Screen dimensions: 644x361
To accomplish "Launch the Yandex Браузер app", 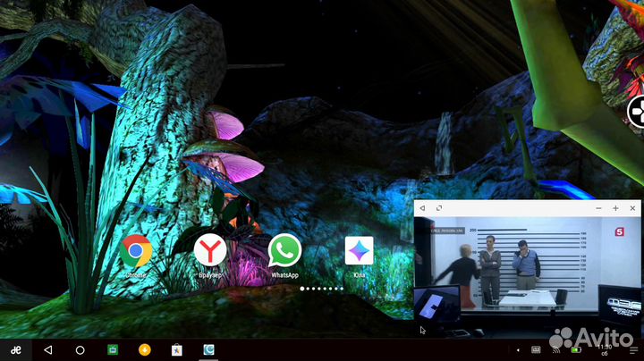I will click(x=210, y=250).
